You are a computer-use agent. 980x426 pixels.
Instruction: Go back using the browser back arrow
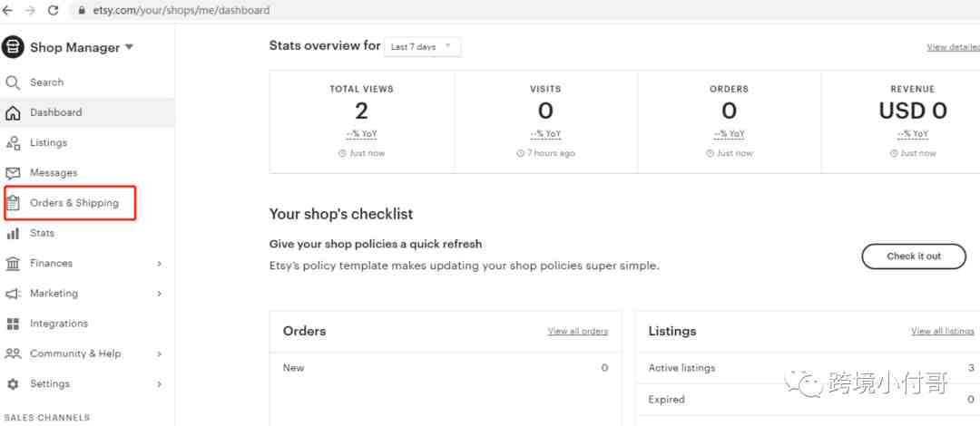click(7, 10)
